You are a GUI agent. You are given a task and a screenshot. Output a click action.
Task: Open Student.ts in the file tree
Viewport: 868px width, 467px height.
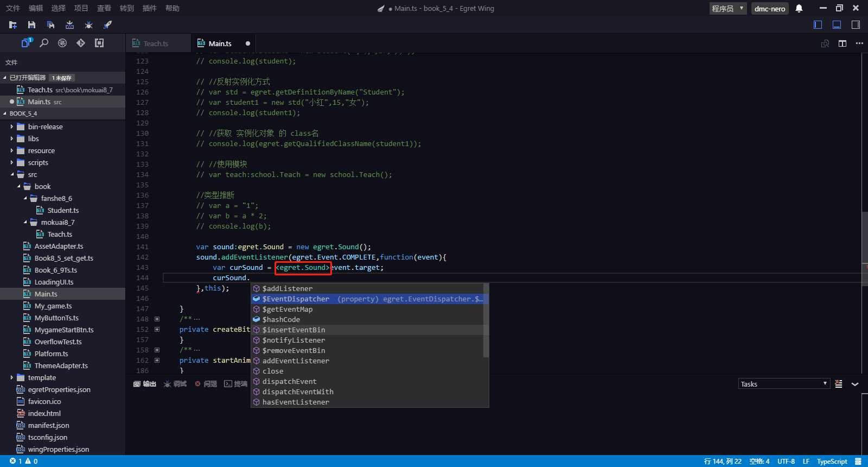(x=63, y=210)
